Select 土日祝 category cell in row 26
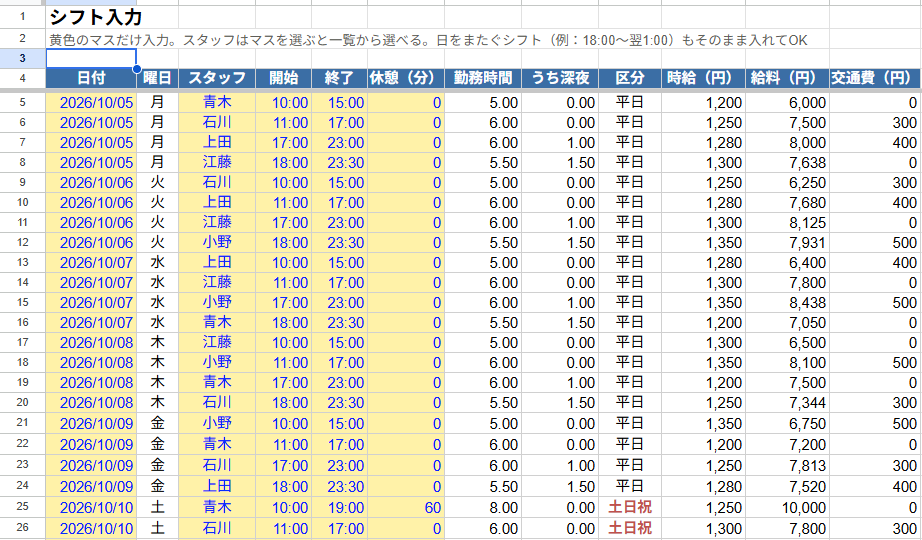The width and height of the screenshot is (922, 540). 630,528
